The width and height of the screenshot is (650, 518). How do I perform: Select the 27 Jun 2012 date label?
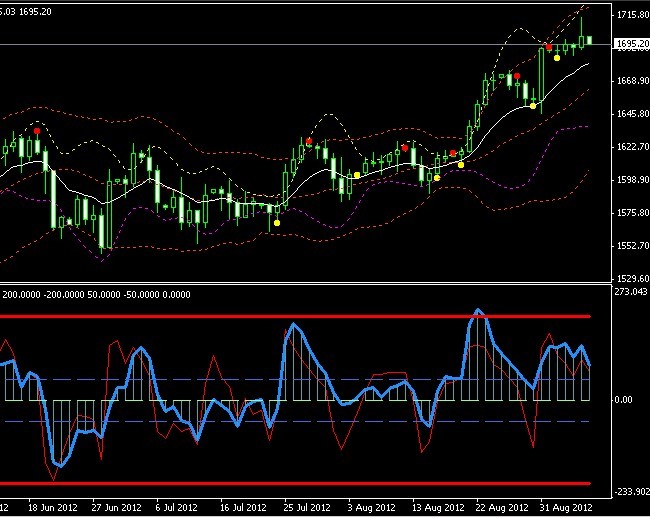[x=116, y=508]
